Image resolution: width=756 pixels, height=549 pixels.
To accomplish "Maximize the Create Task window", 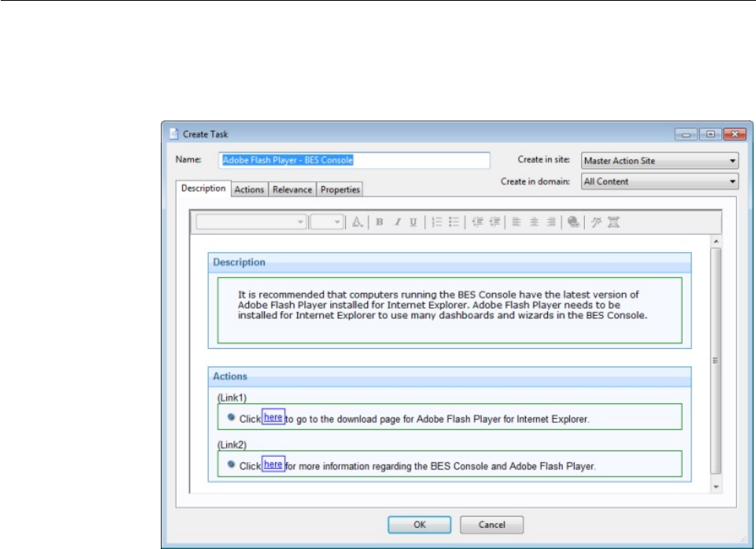I will (711, 135).
